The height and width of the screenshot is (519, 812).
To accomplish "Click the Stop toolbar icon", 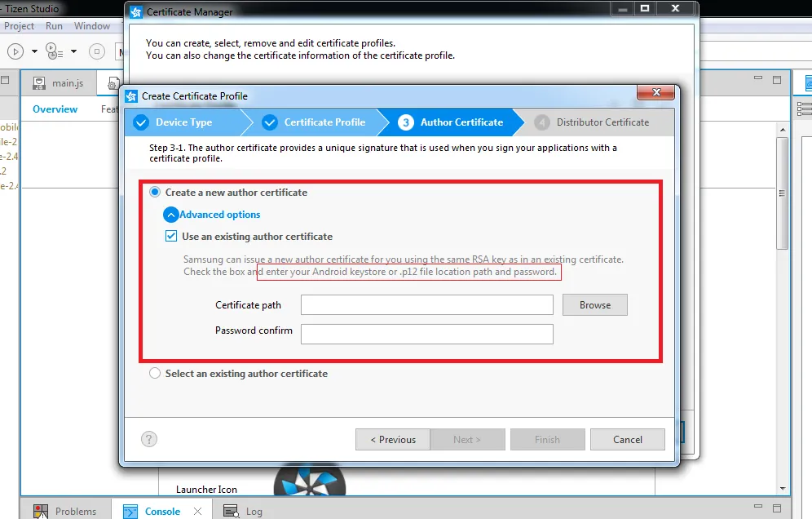I will [x=97, y=51].
